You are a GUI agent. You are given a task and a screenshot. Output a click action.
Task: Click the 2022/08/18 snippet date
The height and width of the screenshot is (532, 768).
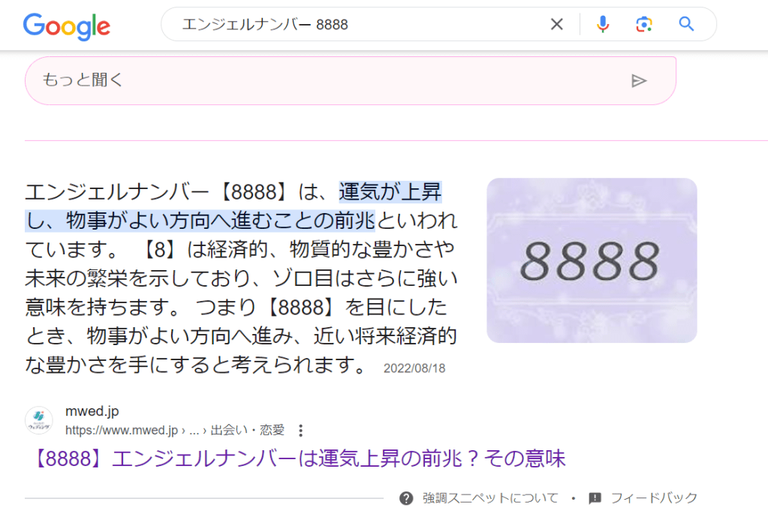coord(414,368)
